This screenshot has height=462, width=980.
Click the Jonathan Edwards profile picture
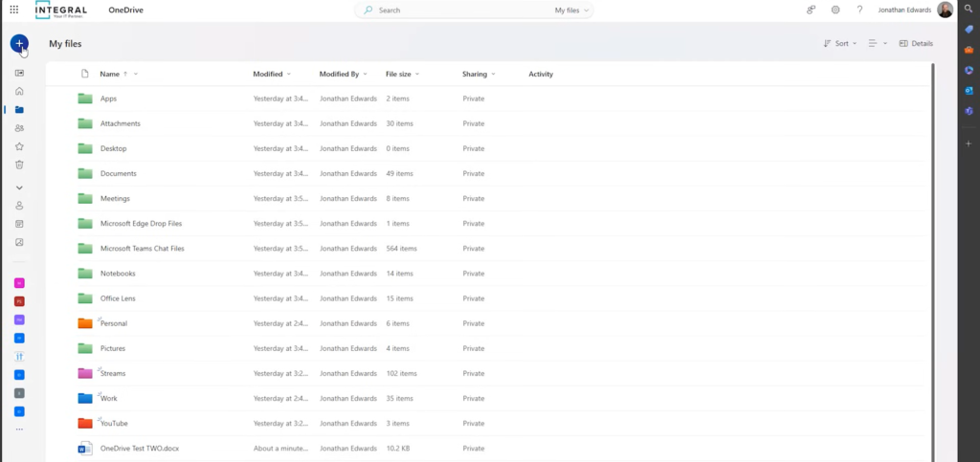(945, 10)
